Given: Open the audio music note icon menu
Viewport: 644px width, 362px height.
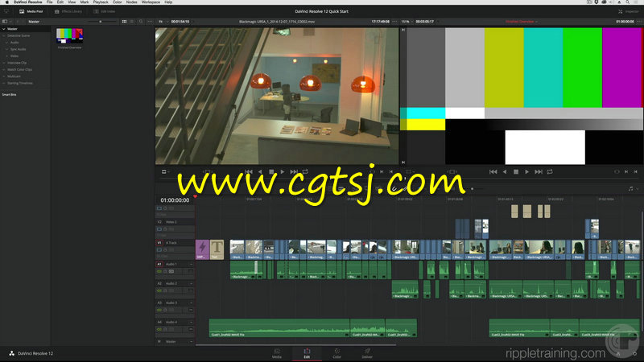Looking at the screenshot, I should (x=631, y=189).
